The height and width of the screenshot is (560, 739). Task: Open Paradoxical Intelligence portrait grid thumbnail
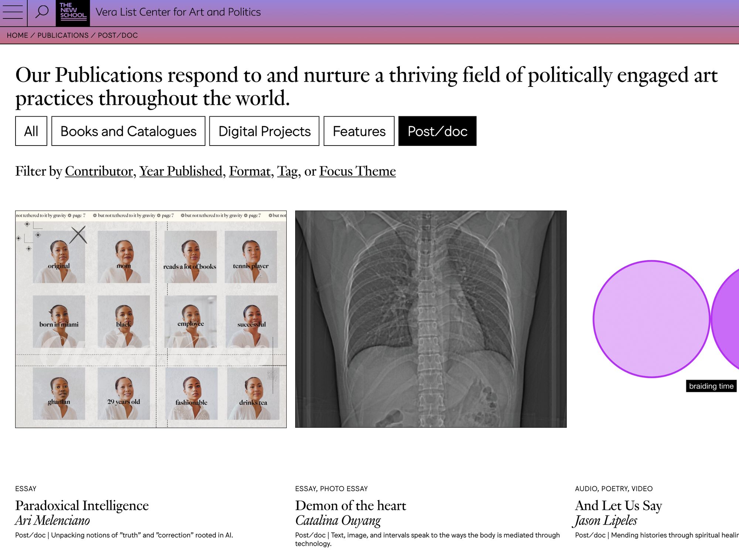[151, 319]
